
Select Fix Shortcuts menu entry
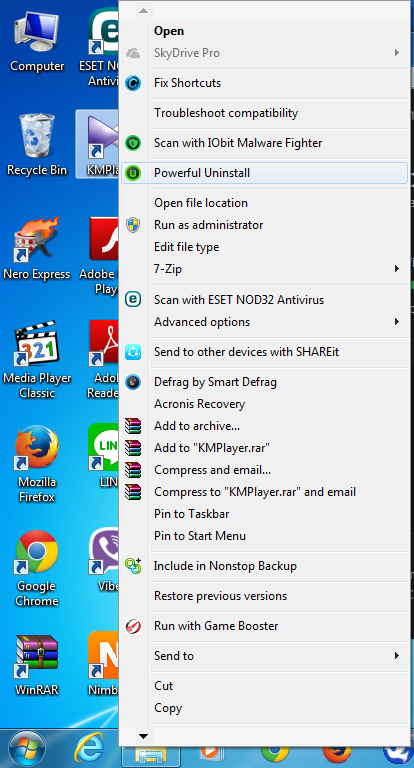[264, 83]
